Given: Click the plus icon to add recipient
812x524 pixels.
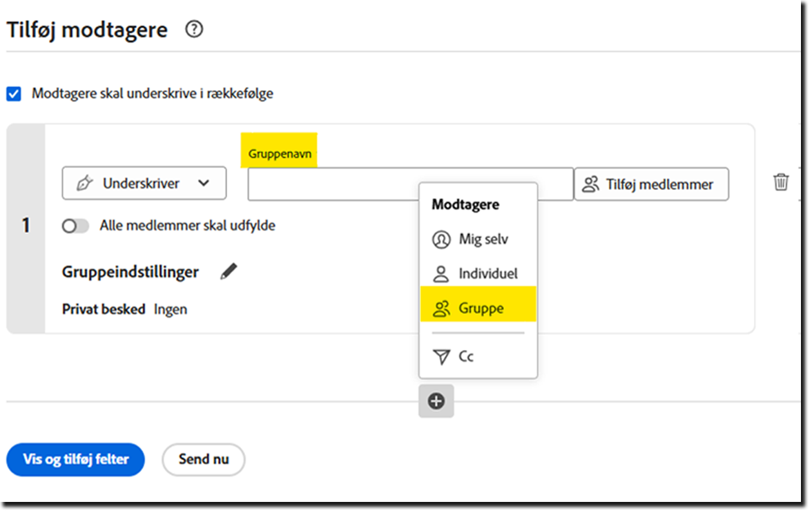Looking at the screenshot, I should click(x=436, y=401).
